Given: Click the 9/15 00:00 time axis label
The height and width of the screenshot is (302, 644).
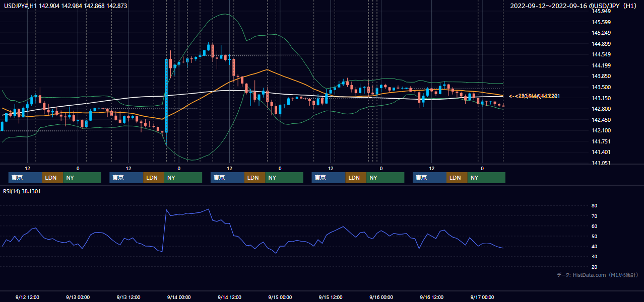Looking at the screenshot, I should [280, 297].
